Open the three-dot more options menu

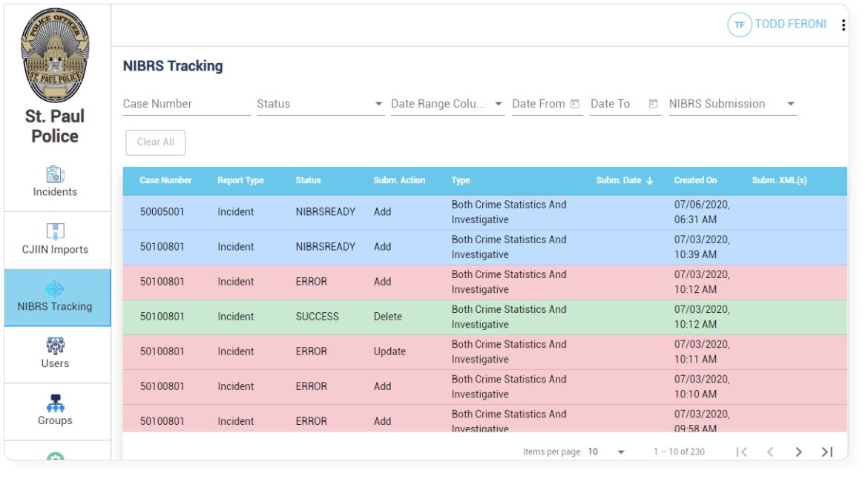point(843,25)
